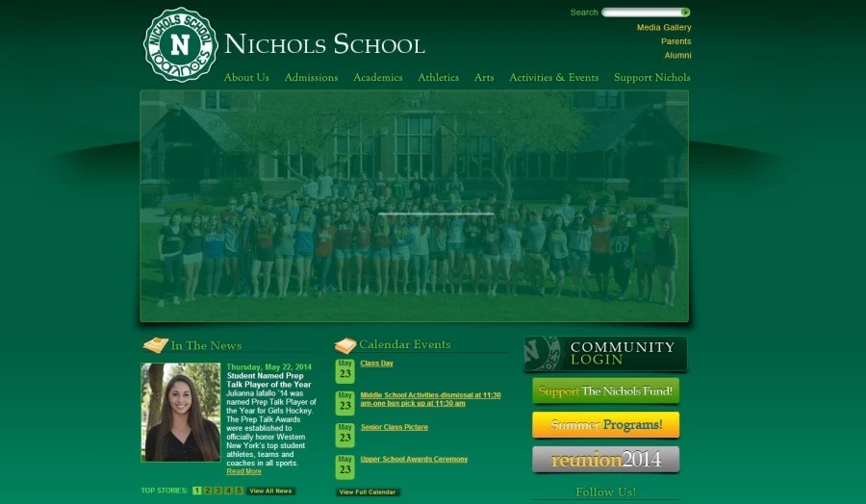
Task: Select top story number 3
Action: tap(218, 491)
